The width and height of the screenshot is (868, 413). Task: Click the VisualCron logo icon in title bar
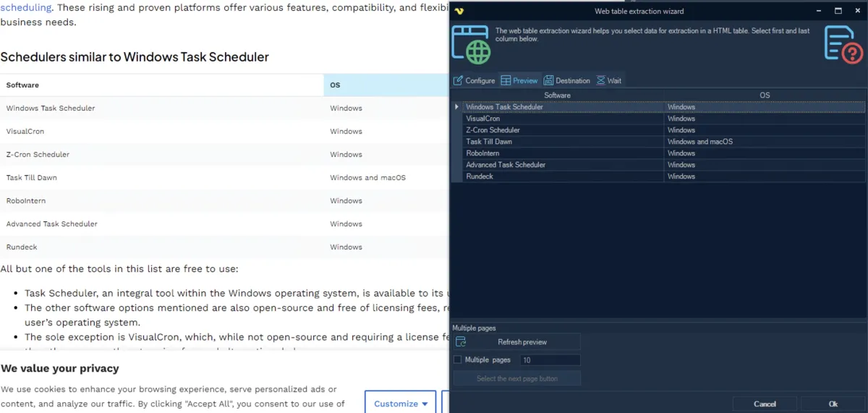(459, 12)
